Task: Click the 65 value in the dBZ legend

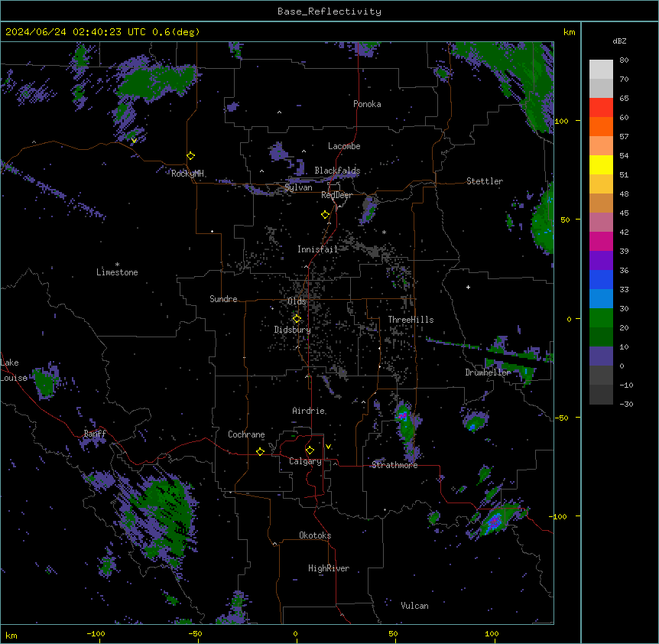Action: click(x=624, y=99)
